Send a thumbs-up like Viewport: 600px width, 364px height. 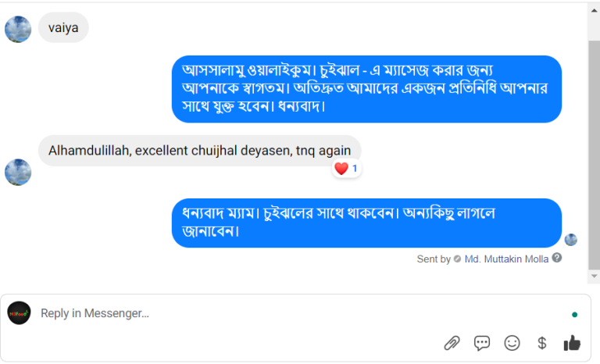[x=572, y=342]
